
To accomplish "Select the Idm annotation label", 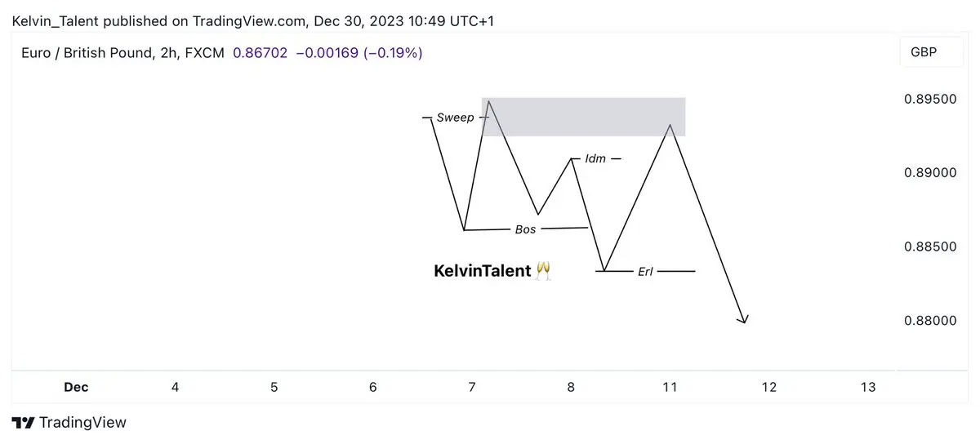I will [596, 158].
